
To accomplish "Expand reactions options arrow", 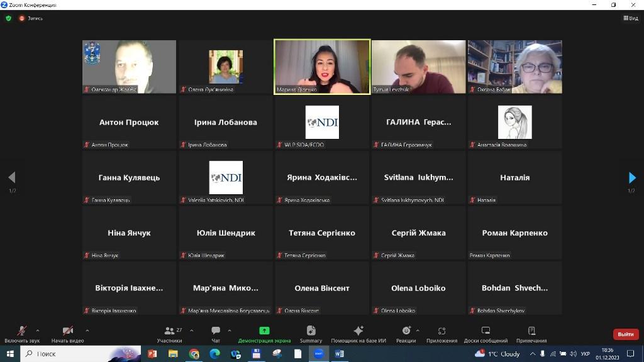I will (x=418, y=331).
